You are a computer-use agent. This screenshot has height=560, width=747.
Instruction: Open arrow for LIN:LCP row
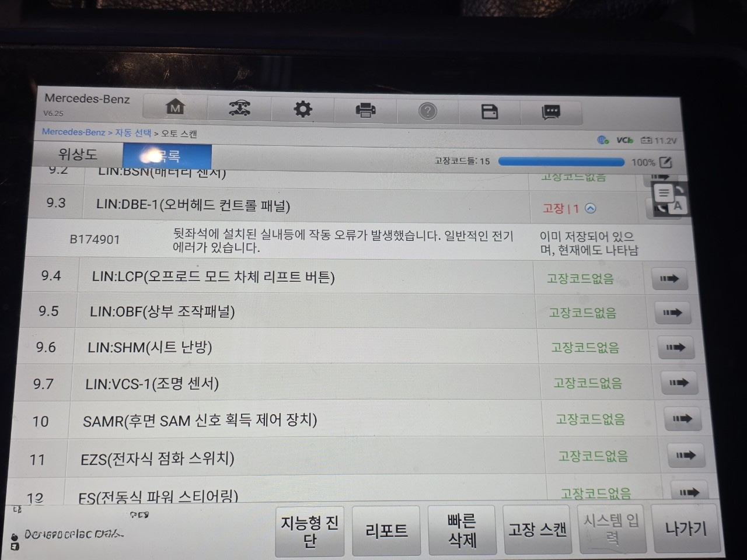point(669,279)
